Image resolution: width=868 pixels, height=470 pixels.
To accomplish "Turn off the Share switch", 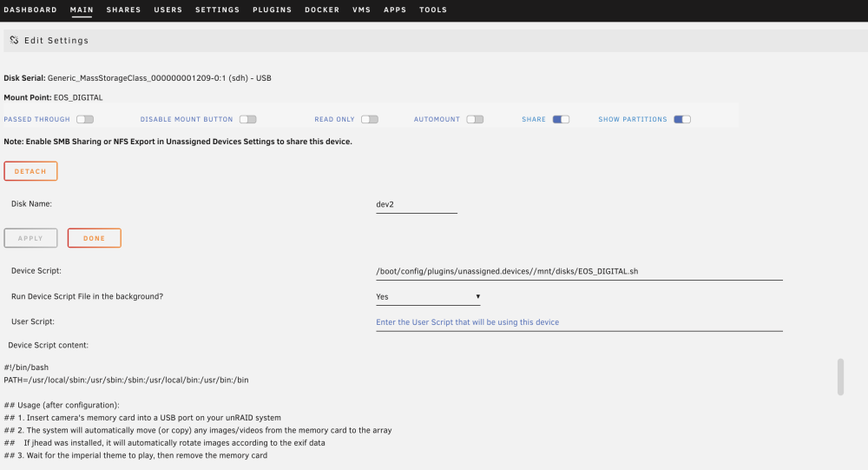I will pyautogui.click(x=561, y=119).
